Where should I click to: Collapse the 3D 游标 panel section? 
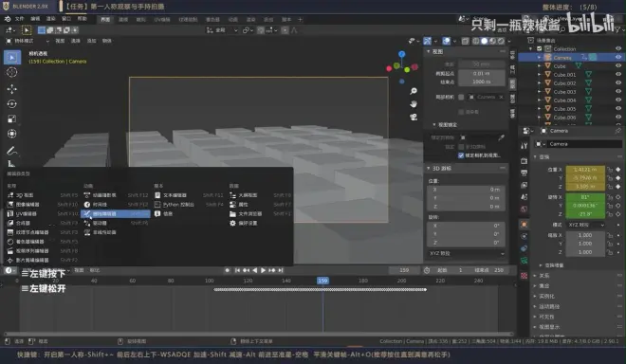pos(429,169)
